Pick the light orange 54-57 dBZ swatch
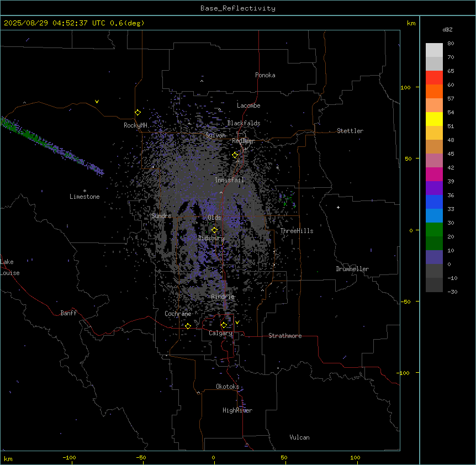 coord(434,105)
